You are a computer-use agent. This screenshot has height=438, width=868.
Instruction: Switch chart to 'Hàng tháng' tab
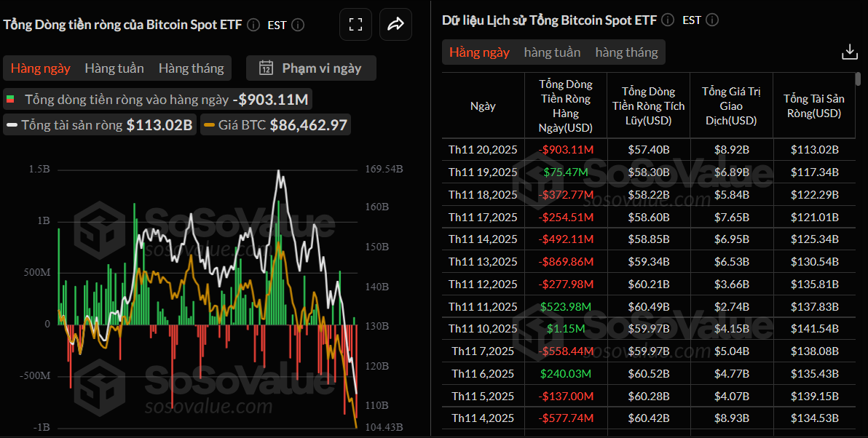tap(191, 68)
